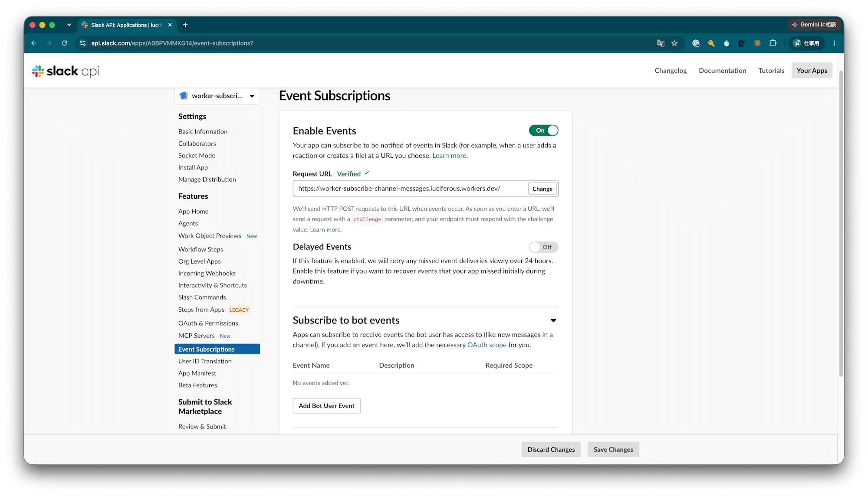Click the Change button for Request URL
Image resolution: width=868 pixels, height=496 pixels.
pos(542,189)
